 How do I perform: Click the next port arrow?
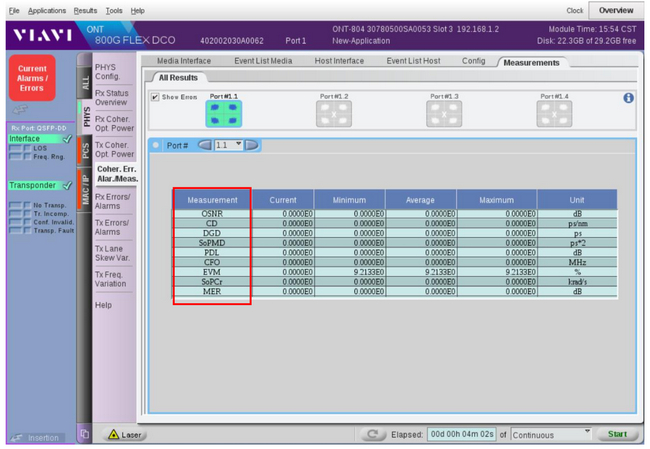[252, 145]
